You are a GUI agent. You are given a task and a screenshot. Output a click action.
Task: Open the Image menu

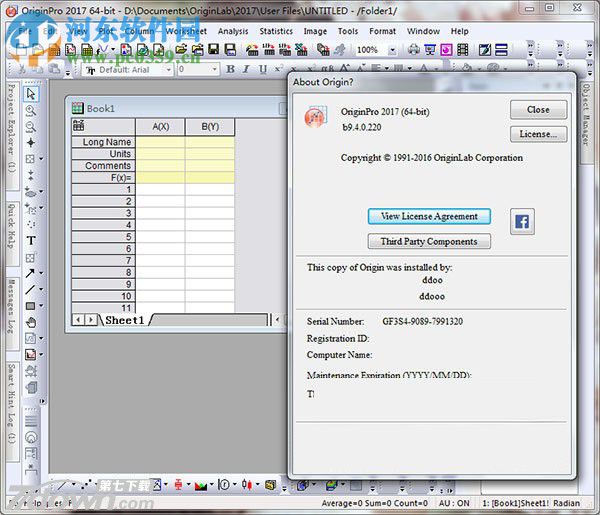click(x=315, y=31)
